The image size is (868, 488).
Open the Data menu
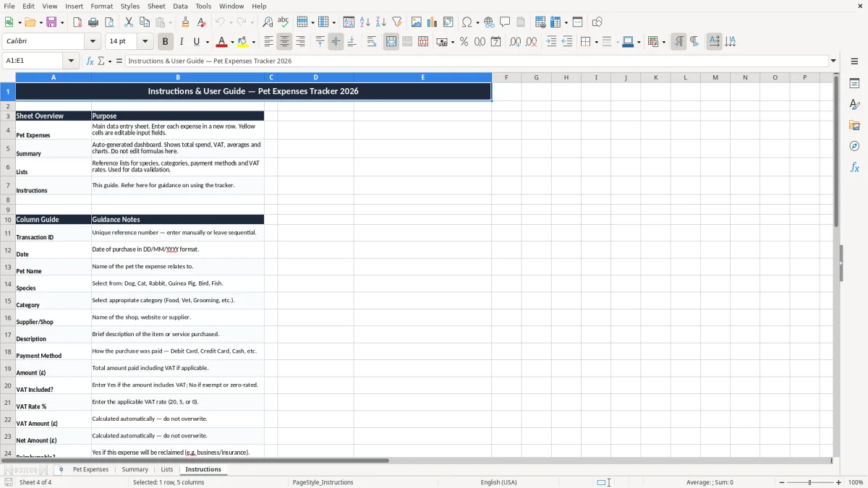[x=180, y=6]
